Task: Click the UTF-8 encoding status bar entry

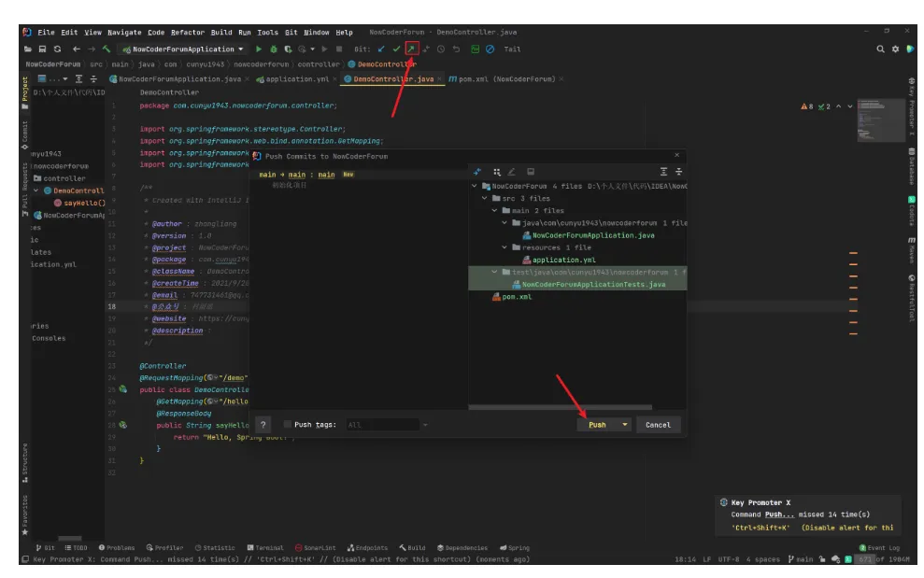Action: coord(729,559)
